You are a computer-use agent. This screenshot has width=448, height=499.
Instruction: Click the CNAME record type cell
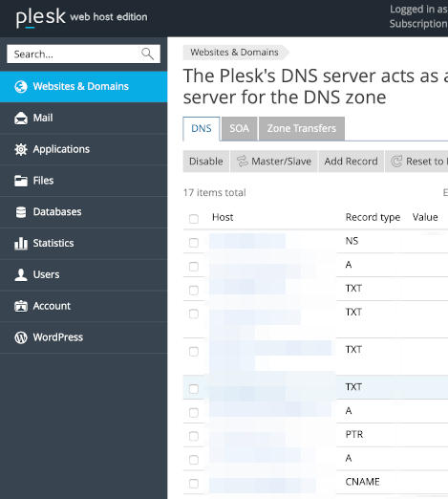362,482
